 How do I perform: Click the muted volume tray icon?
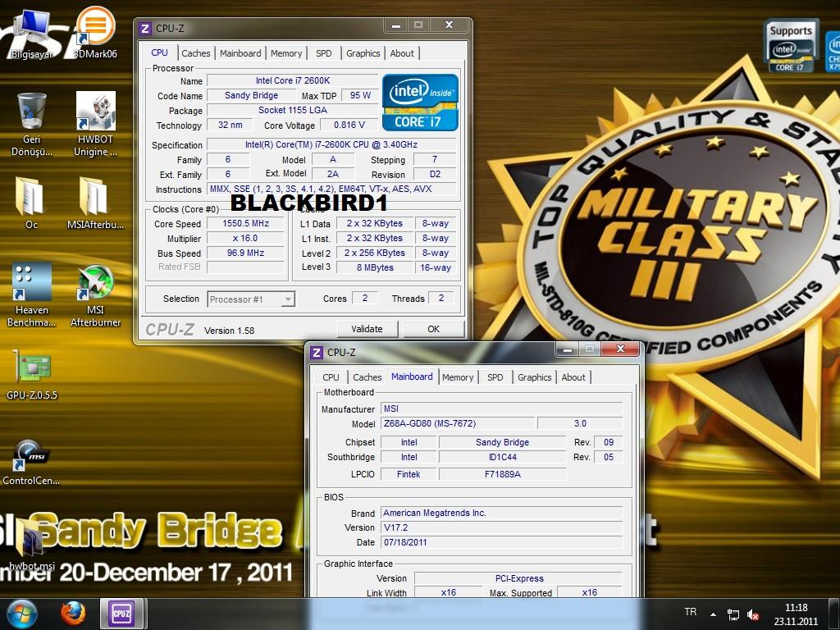[x=753, y=614]
